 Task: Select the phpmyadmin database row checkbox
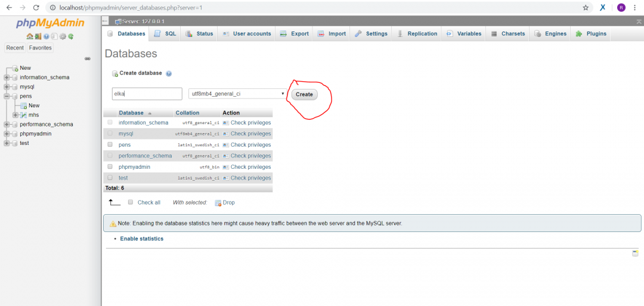(x=110, y=167)
